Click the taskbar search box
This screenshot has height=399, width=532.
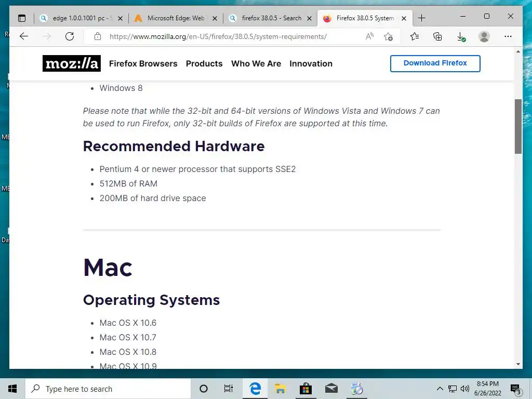pyautogui.click(x=108, y=389)
